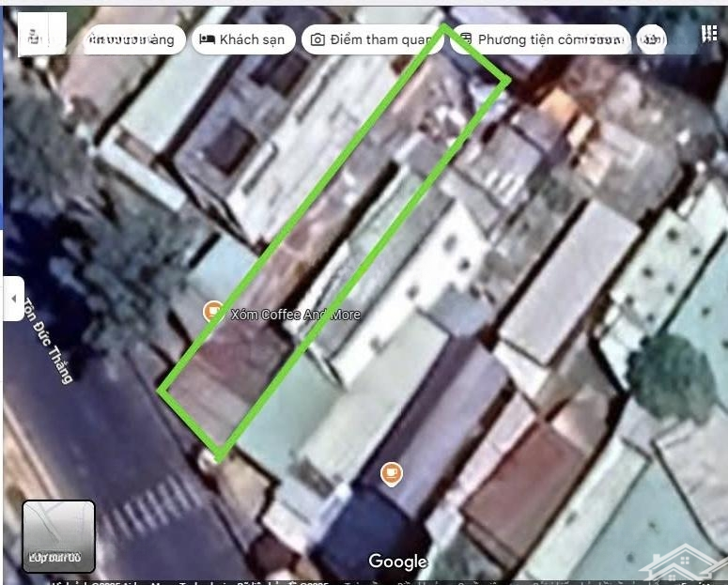
Task: Click the transit icon on Phương tiện công cộng
Action: [x=466, y=39]
